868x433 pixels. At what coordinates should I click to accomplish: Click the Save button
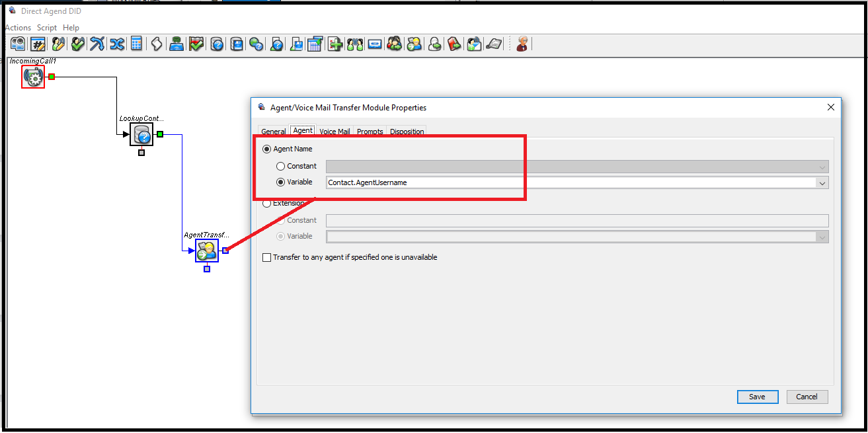758,397
